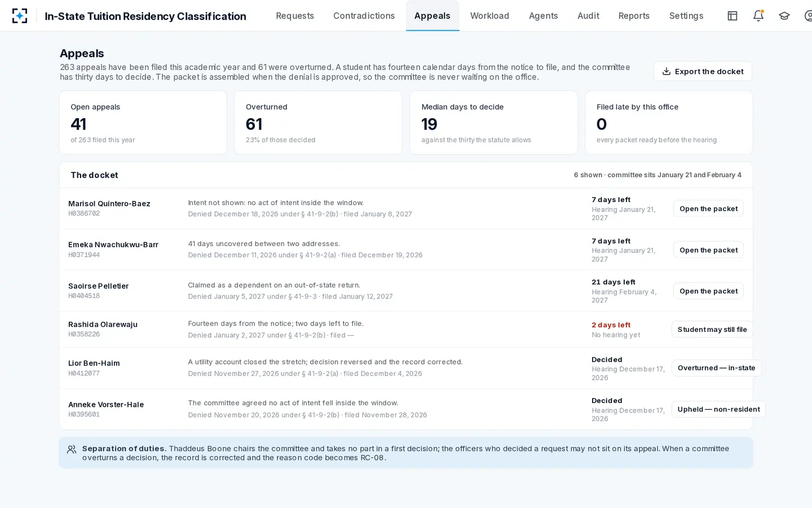Select the Appeals tab
The height and width of the screenshot is (508, 812).
click(x=433, y=16)
